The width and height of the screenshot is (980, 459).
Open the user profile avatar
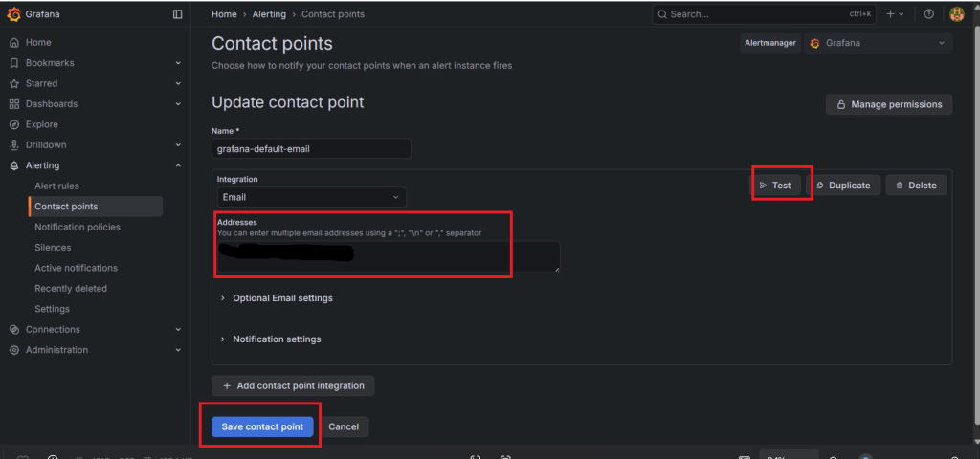(x=956, y=14)
